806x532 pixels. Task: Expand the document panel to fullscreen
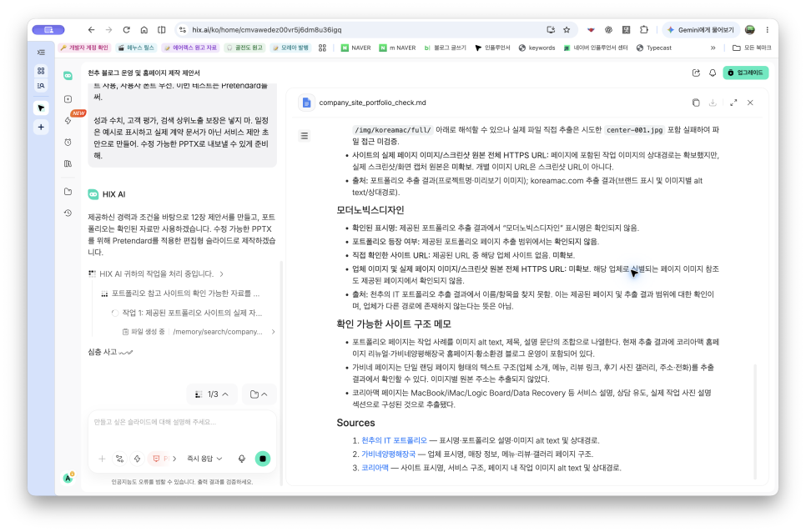[733, 103]
